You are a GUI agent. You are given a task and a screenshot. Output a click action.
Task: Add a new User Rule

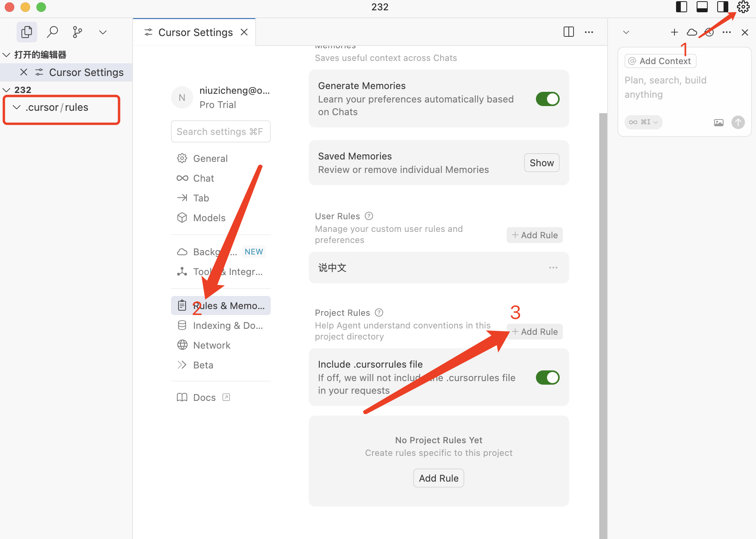pyautogui.click(x=534, y=235)
